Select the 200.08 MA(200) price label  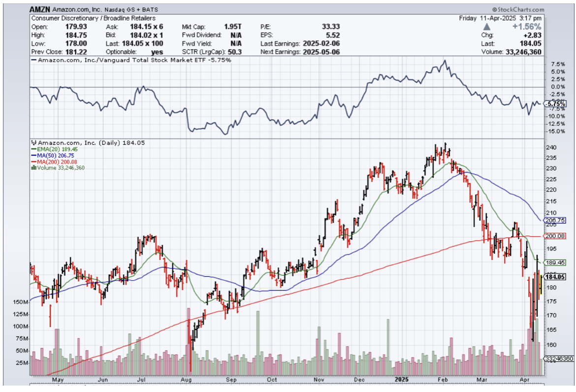[x=554, y=236]
